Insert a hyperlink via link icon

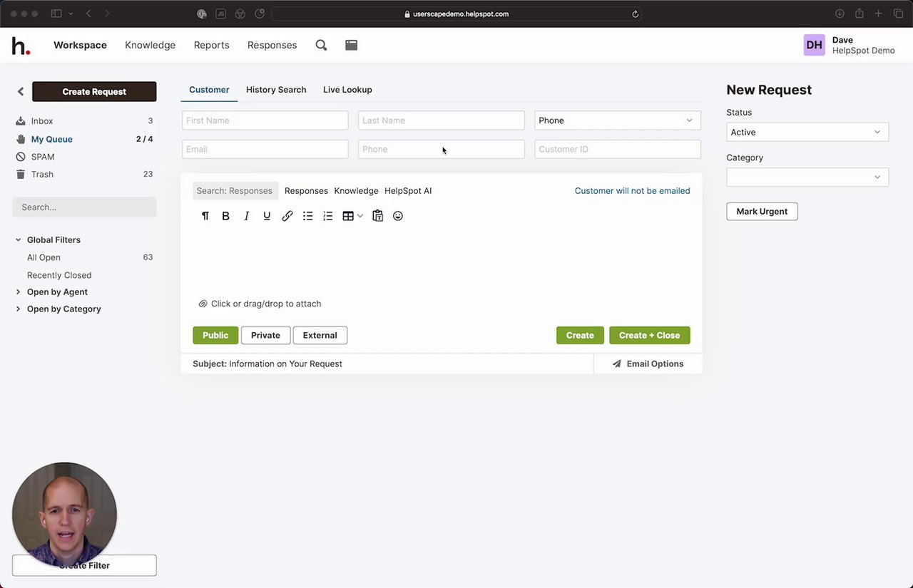click(287, 216)
